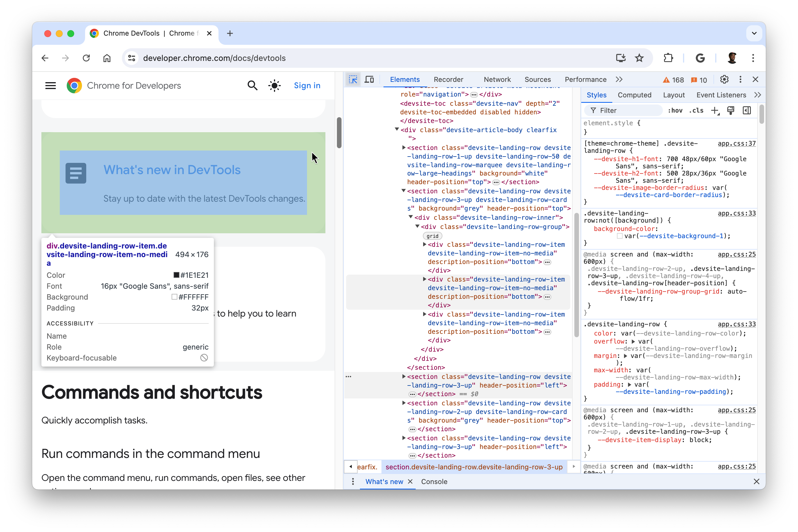
Task: Click the Elements panel tab
Action: (405, 80)
